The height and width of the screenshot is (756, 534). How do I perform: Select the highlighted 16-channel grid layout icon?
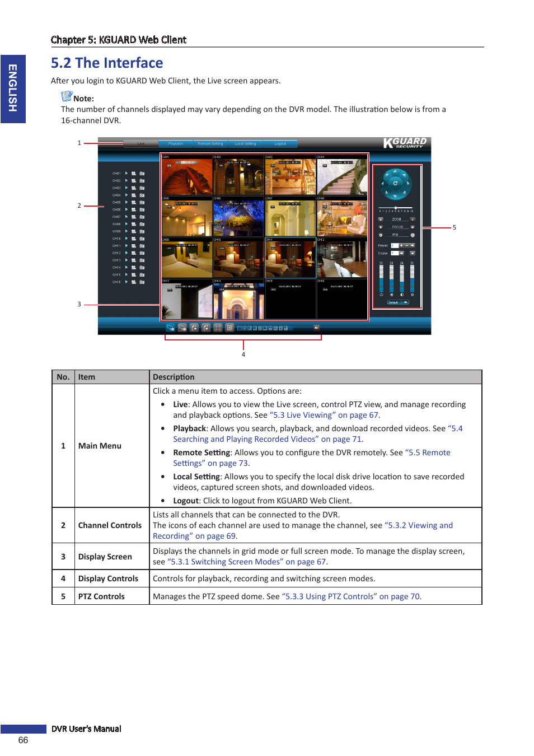click(291, 328)
